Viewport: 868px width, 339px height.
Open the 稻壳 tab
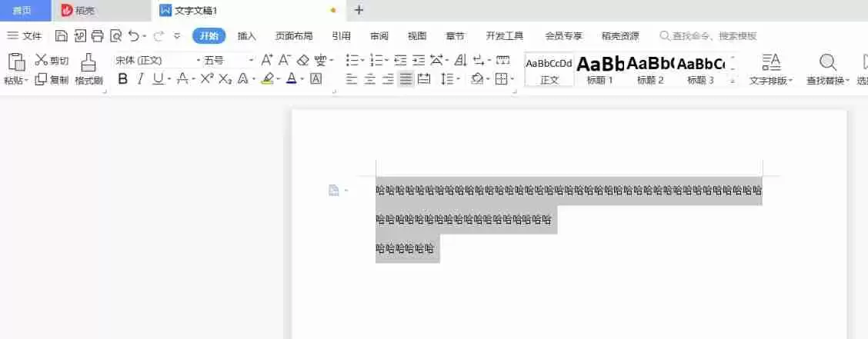(101, 11)
